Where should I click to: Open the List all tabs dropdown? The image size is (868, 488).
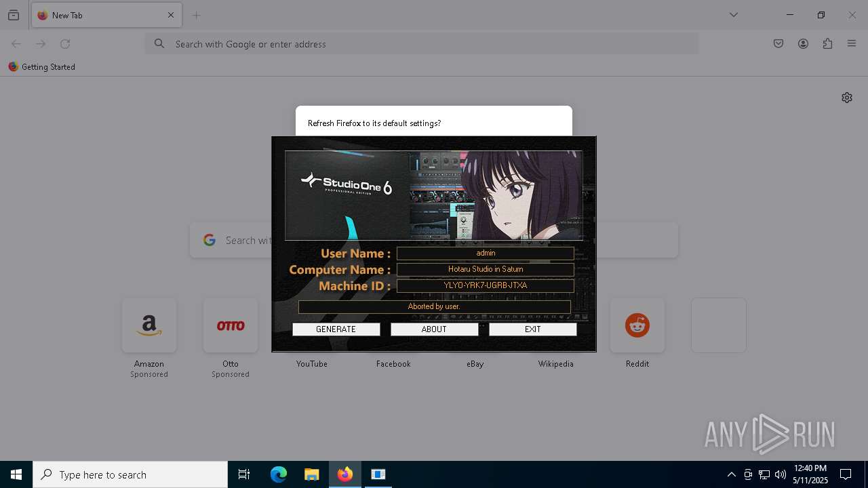point(734,15)
